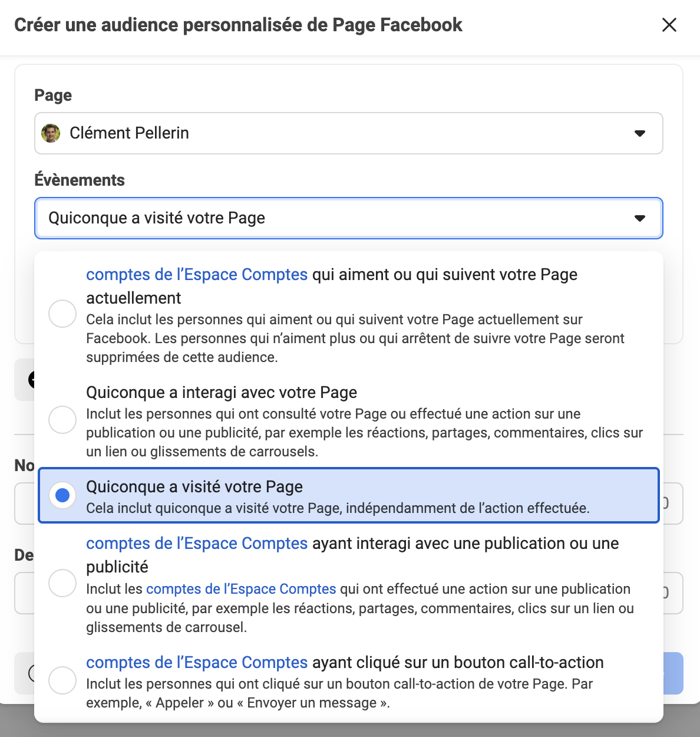Open Espace Comptes link in the aiment/suivent option

[197, 275]
